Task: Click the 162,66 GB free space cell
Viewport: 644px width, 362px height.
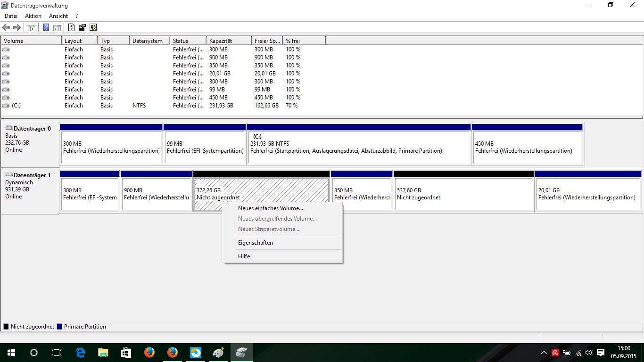Action: [266, 106]
